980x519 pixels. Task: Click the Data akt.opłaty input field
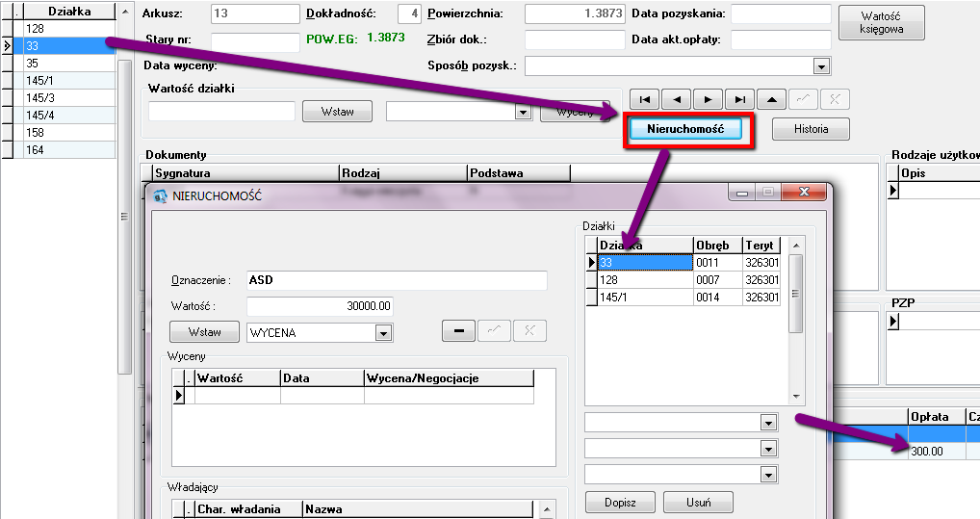coord(782,40)
